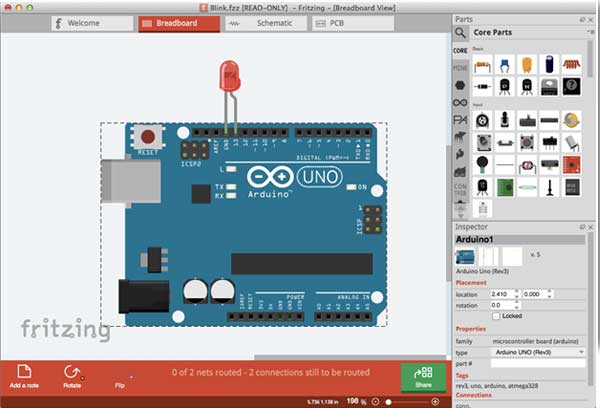Viewport: 600px width, 408px height.
Task: Pick the orange inductor coil part
Action: [571, 65]
